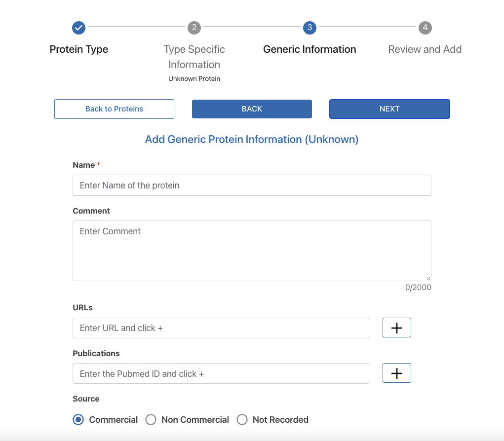Jump to the Review and Add step
This screenshot has width=504, height=441.
pyautogui.click(x=425, y=49)
